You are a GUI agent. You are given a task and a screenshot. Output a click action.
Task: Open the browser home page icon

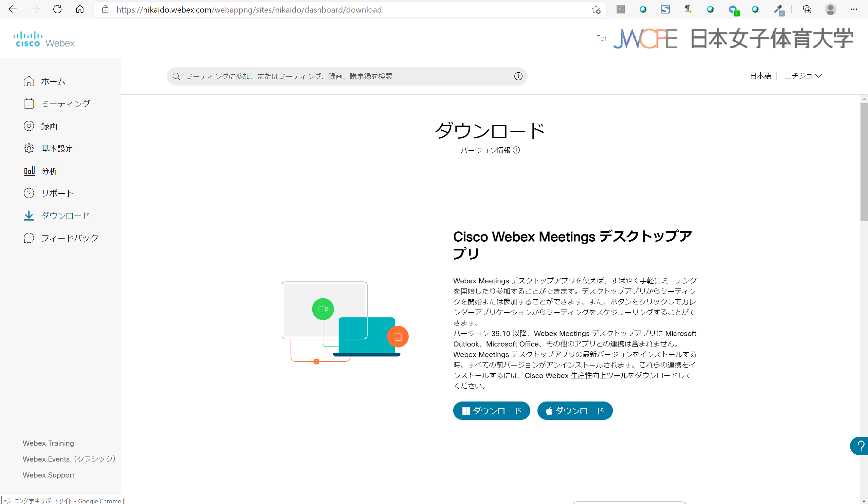tap(80, 9)
